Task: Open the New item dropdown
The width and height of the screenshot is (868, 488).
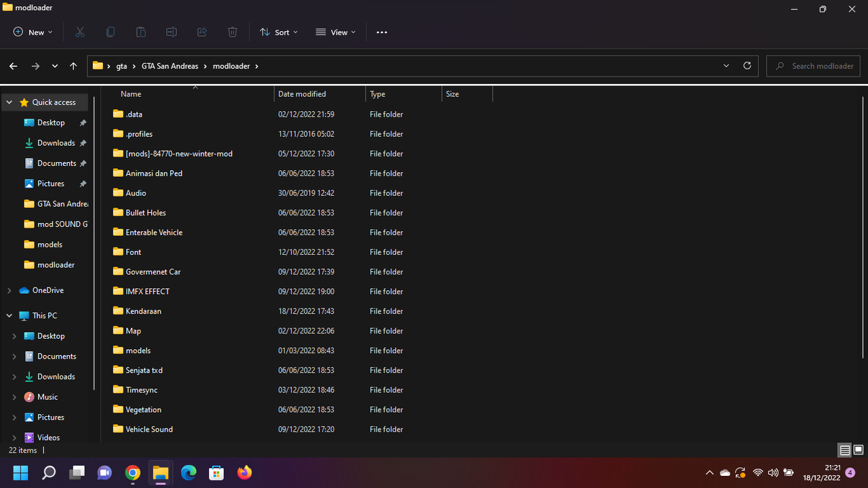Action: 33,32
